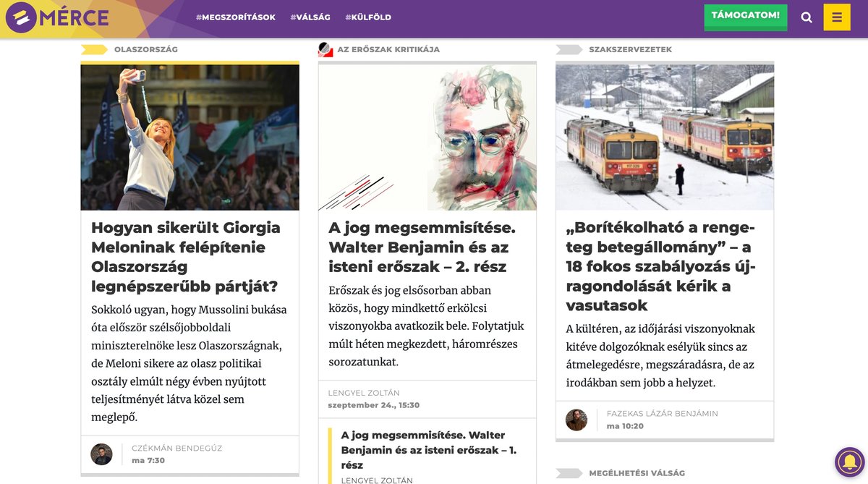Select the #VÁLSÁG menu item
The image size is (868, 484).
tap(310, 17)
